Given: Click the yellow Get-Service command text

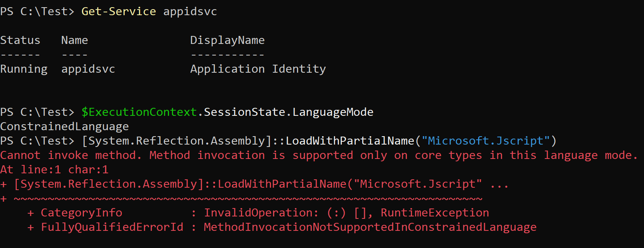Looking at the screenshot, I should [118, 12].
